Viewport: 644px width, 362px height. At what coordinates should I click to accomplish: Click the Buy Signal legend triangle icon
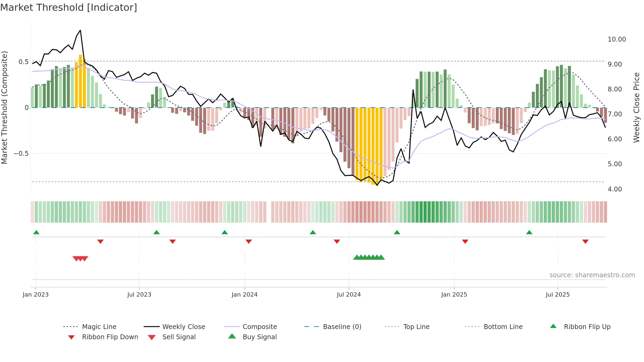232,336
